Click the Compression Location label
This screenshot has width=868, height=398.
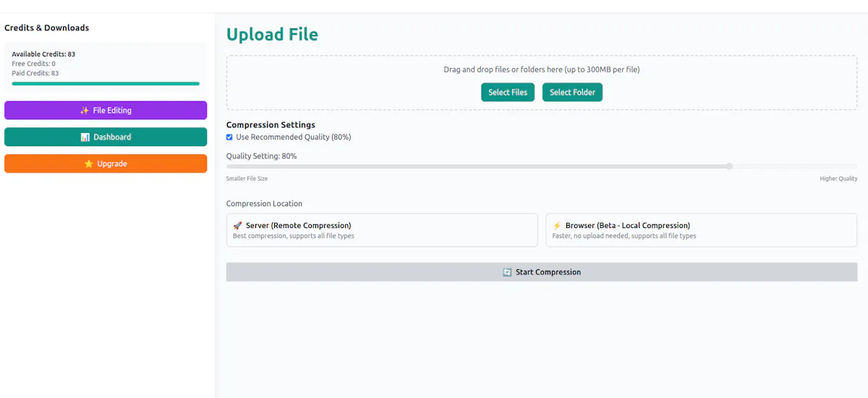(x=264, y=204)
